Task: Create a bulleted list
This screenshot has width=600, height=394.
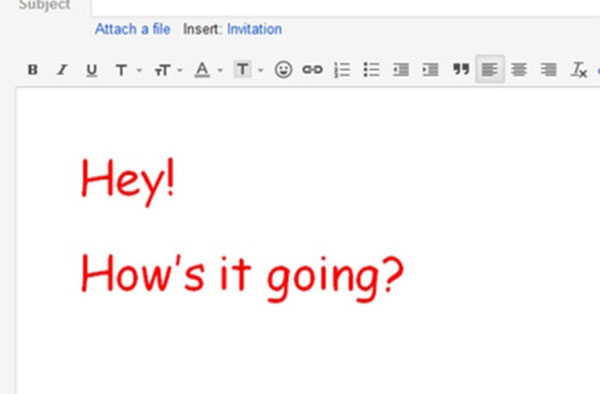Action: pyautogui.click(x=371, y=70)
